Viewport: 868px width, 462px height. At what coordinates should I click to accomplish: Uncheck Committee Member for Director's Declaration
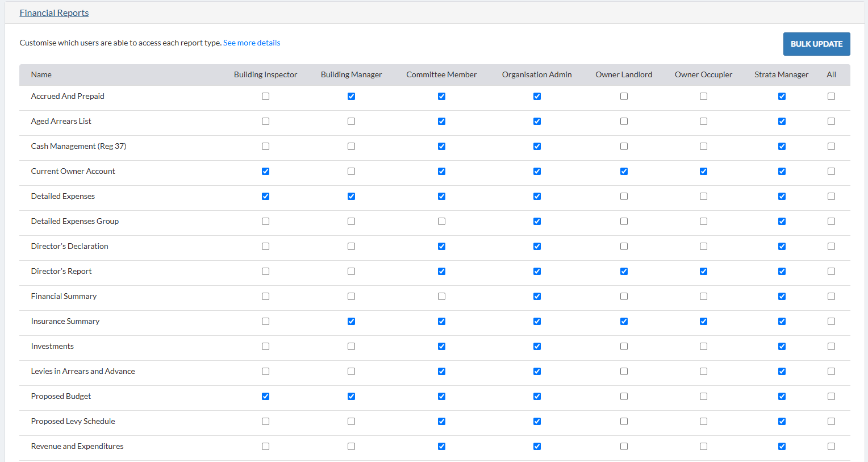pyautogui.click(x=441, y=246)
